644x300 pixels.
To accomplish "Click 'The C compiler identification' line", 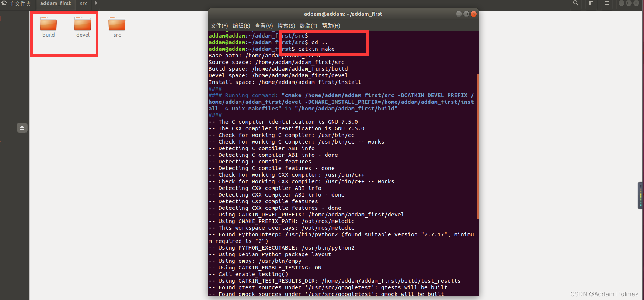I will [283, 122].
